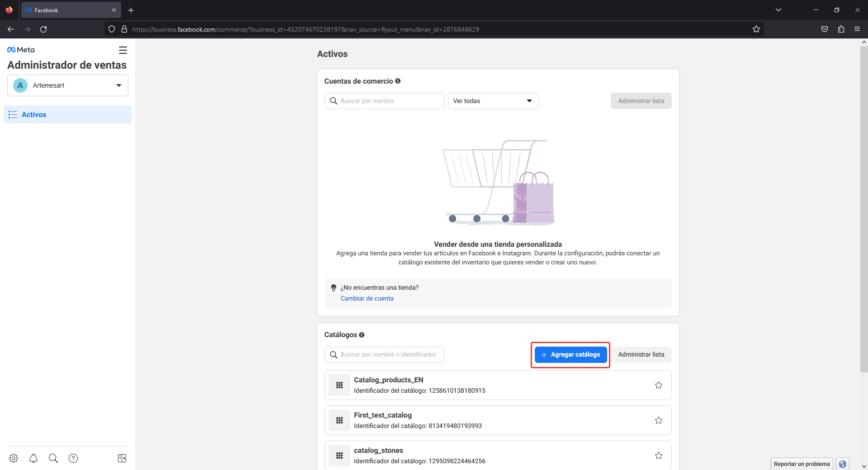Click info icon beside Catálogos
This screenshot has width=868, height=470.
tap(362, 335)
